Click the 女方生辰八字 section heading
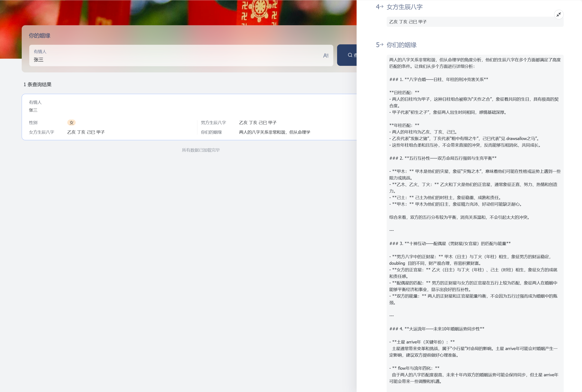582x392 pixels. (x=404, y=7)
